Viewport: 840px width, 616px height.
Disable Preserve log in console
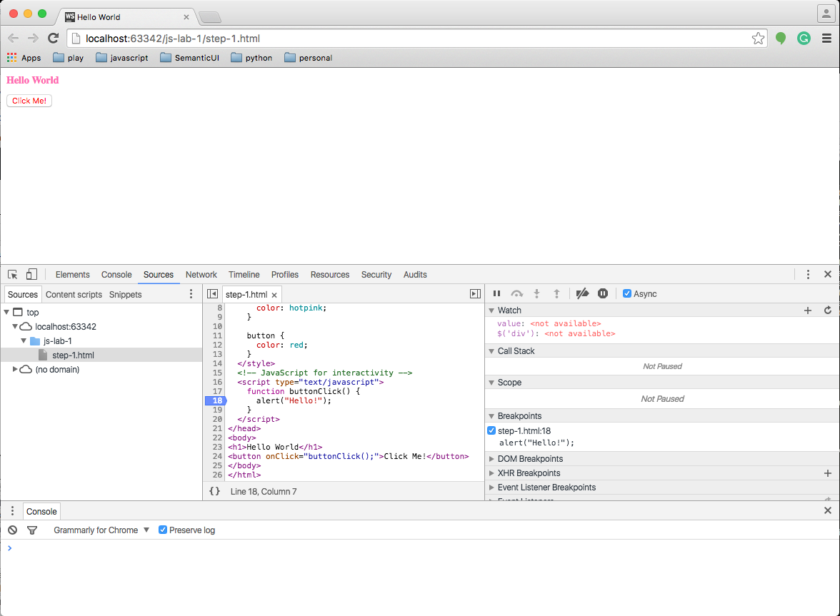163,530
